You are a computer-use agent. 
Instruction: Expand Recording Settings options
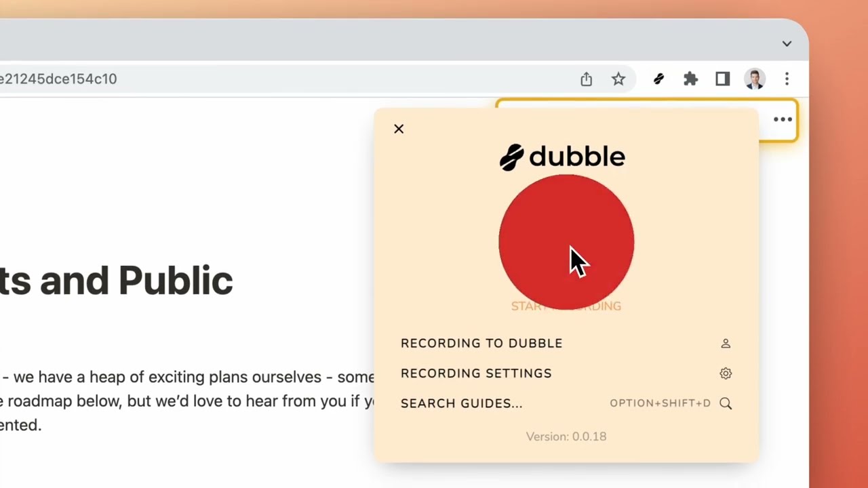[476, 373]
